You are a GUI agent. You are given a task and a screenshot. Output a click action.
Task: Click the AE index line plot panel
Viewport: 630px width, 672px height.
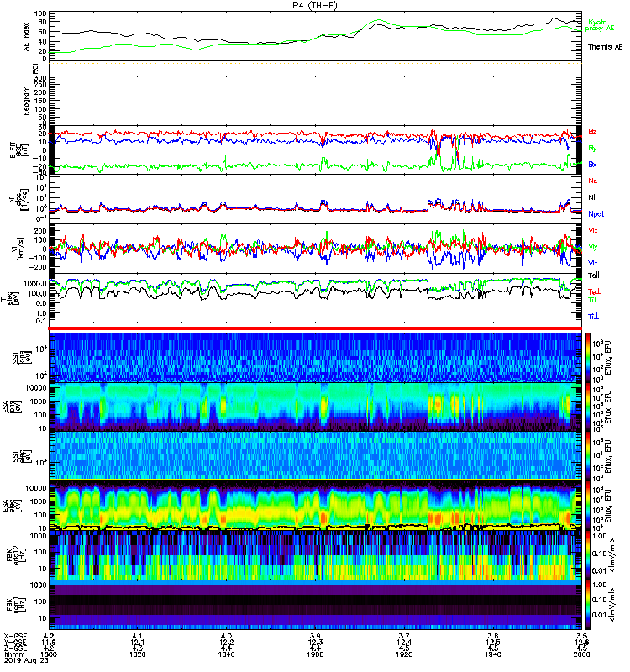point(315,36)
